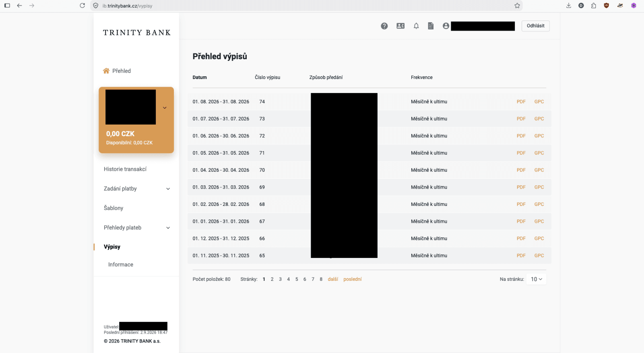Go to page 2 of statements
The height and width of the screenshot is (353, 644).
click(x=272, y=279)
